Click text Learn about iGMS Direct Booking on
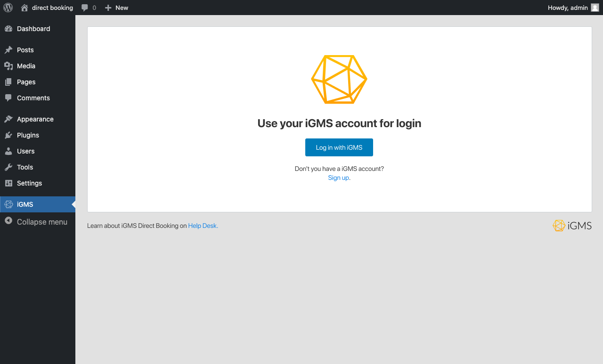 coord(137,226)
